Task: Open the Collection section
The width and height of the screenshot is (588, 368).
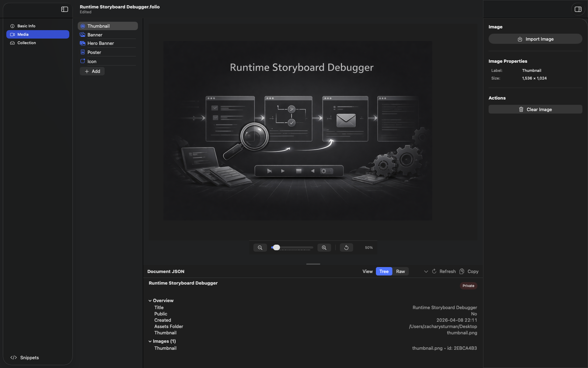Action: coord(27,43)
